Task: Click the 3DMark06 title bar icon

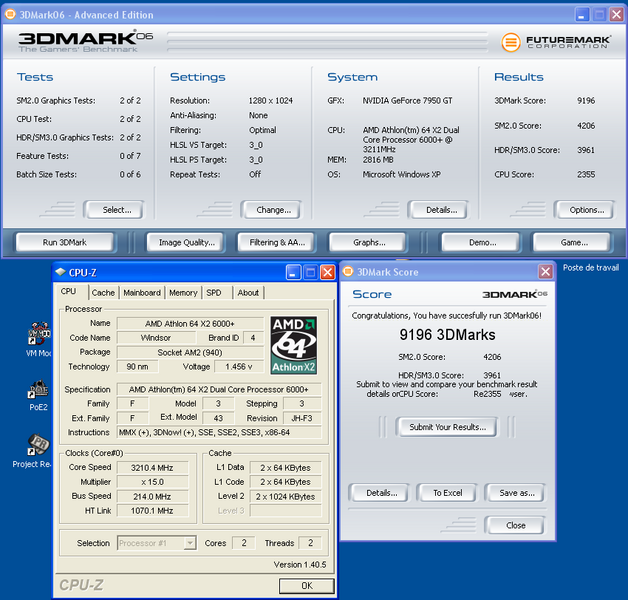Action: (x=10, y=14)
